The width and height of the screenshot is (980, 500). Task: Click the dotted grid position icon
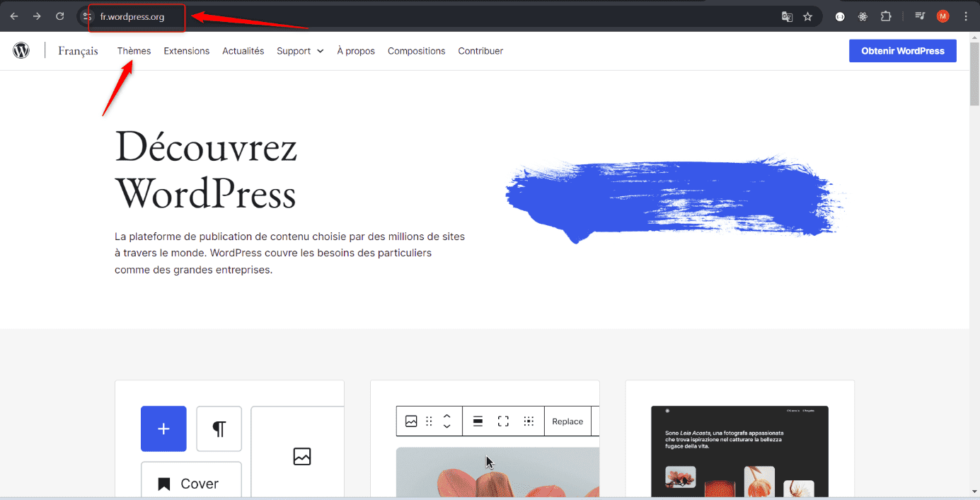pos(529,421)
